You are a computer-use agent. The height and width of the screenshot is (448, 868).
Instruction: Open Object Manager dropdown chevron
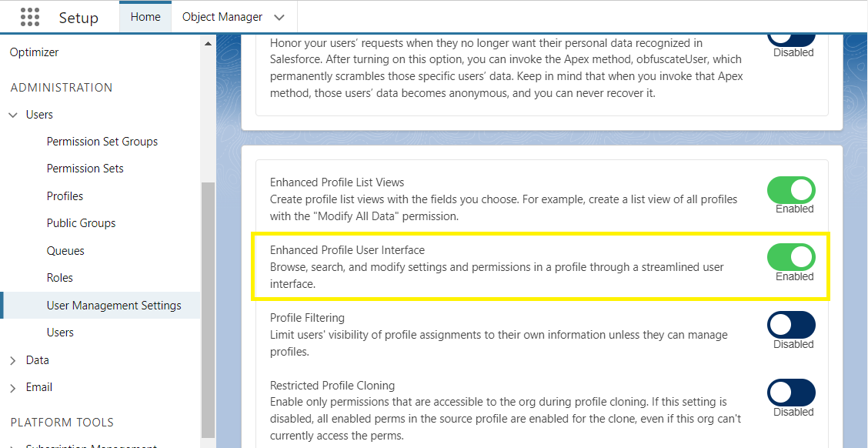pyautogui.click(x=279, y=17)
